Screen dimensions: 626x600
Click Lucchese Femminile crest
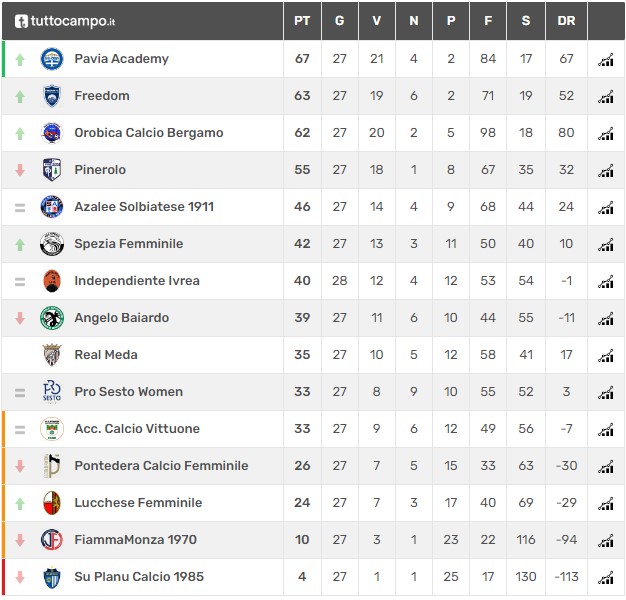point(52,503)
